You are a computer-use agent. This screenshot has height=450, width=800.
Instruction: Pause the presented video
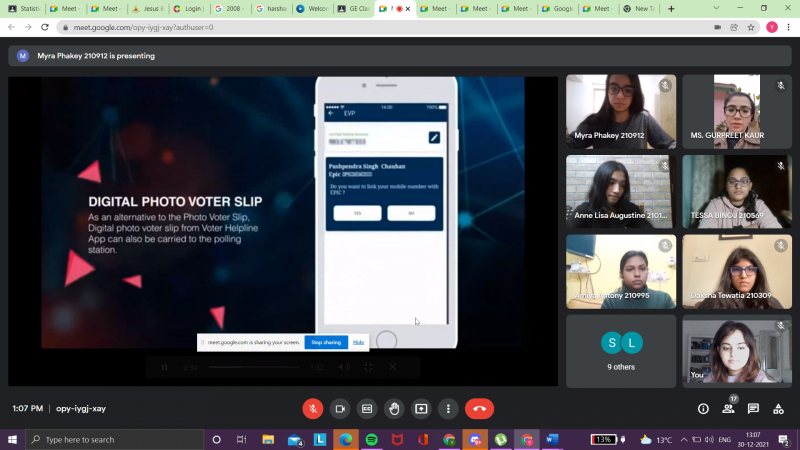(x=164, y=367)
